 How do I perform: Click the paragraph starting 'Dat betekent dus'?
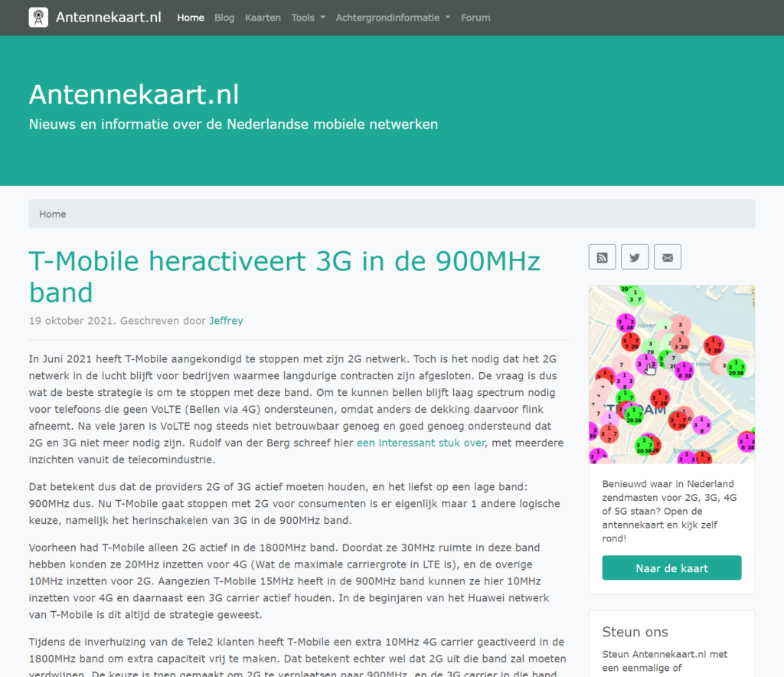295,503
